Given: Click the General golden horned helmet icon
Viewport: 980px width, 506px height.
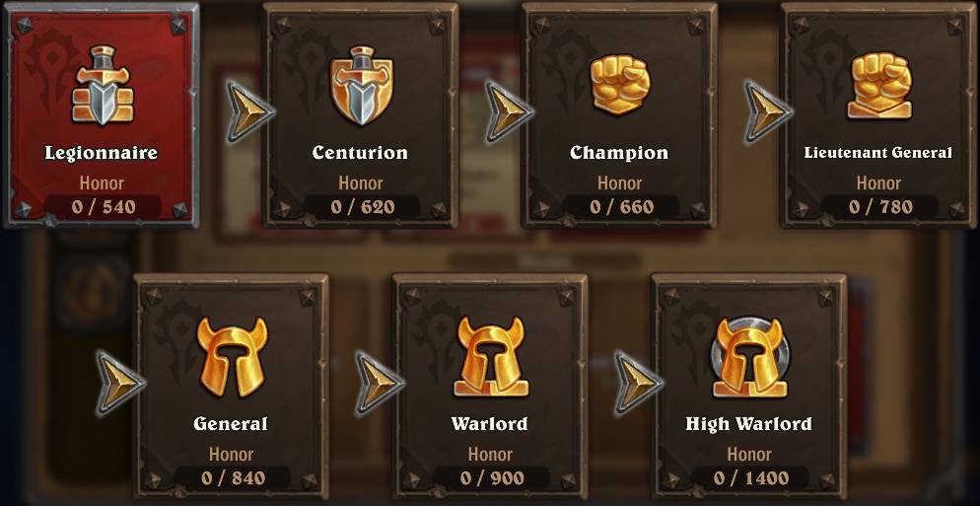Looking at the screenshot, I should pos(232,357).
